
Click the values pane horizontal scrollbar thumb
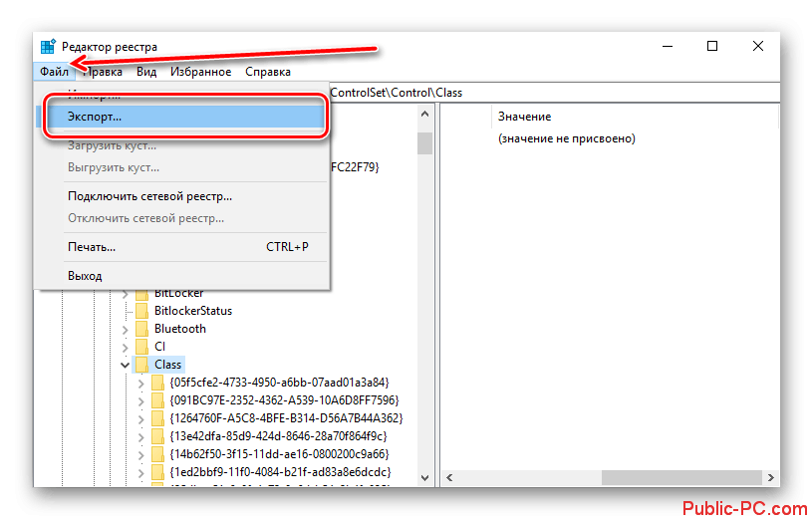tap(682, 477)
